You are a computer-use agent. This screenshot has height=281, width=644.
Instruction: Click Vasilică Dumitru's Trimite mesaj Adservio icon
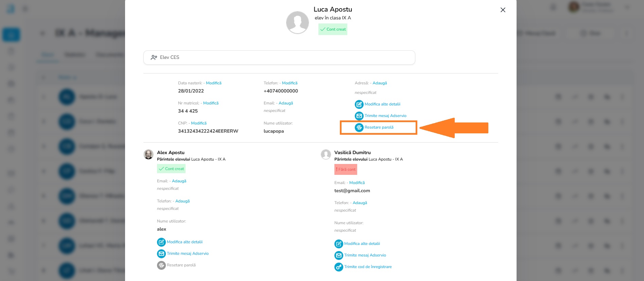click(338, 255)
